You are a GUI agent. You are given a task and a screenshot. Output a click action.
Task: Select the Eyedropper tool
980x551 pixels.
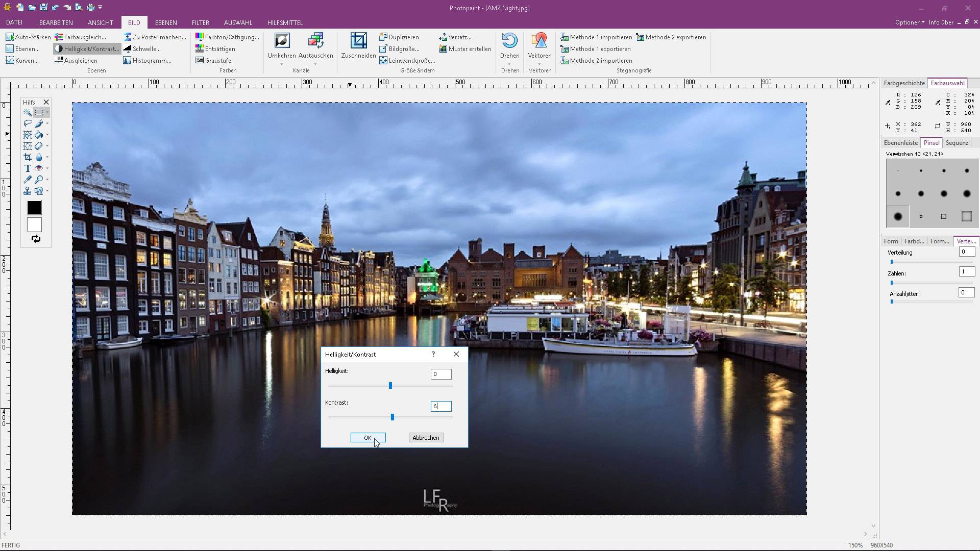(x=28, y=180)
